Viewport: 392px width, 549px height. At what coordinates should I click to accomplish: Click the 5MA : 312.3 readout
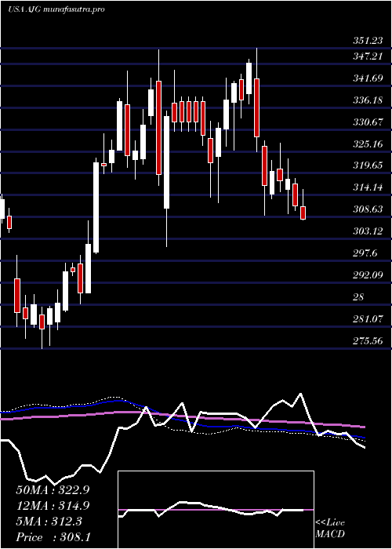[x=49, y=522]
